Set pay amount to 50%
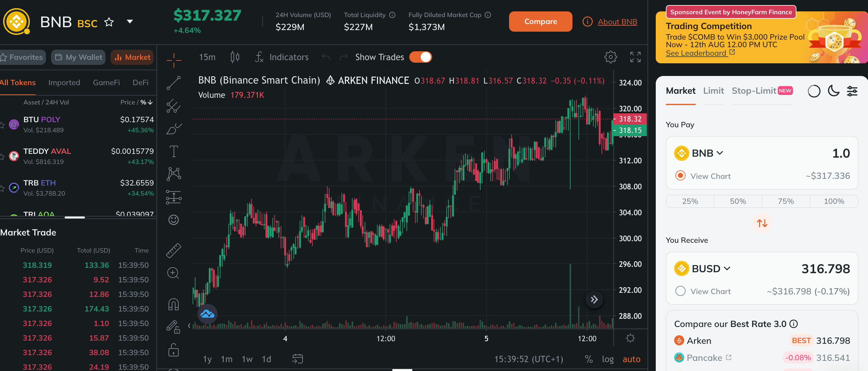 737,201
